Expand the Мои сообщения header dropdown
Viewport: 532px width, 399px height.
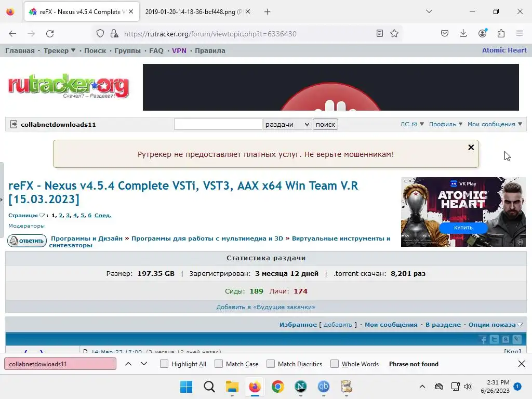[495, 124]
